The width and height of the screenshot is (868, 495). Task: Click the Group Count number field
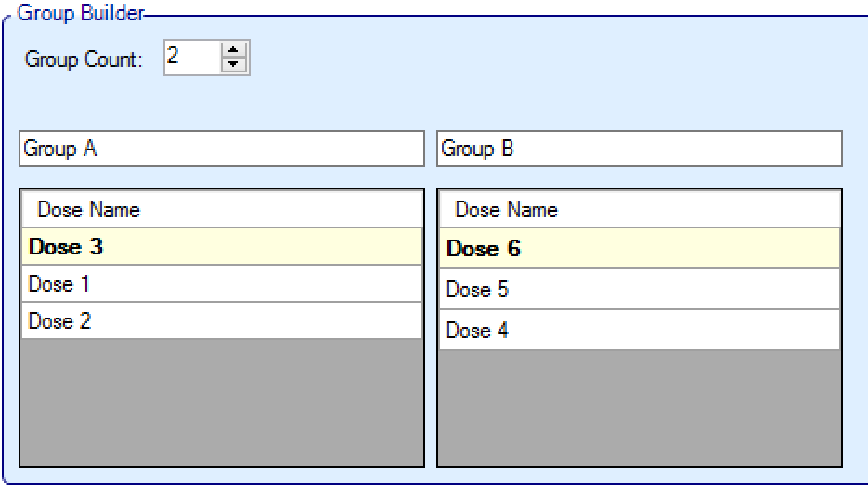click(190, 58)
